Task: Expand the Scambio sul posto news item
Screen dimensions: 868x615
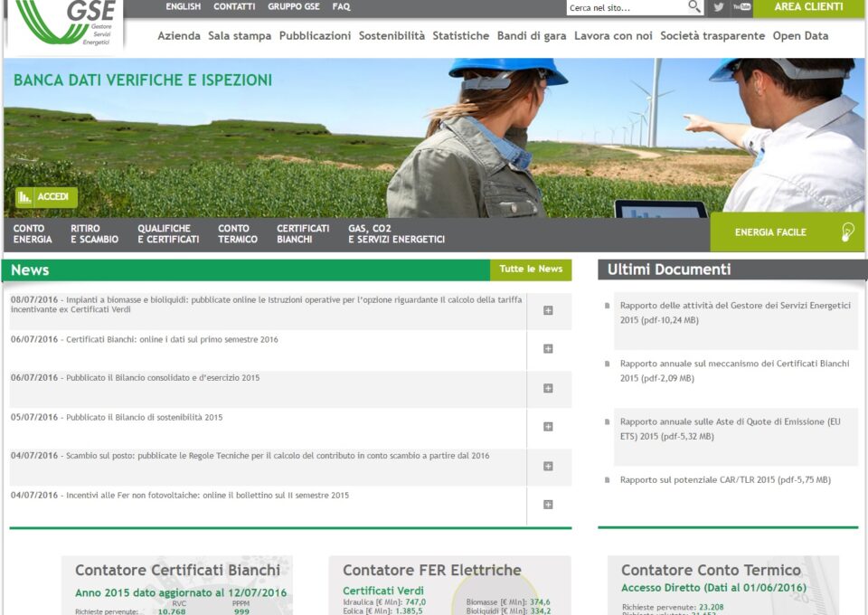Action: (548, 466)
